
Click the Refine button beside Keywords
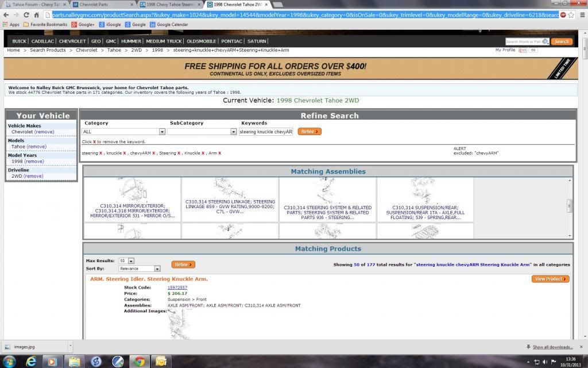(310, 132)
